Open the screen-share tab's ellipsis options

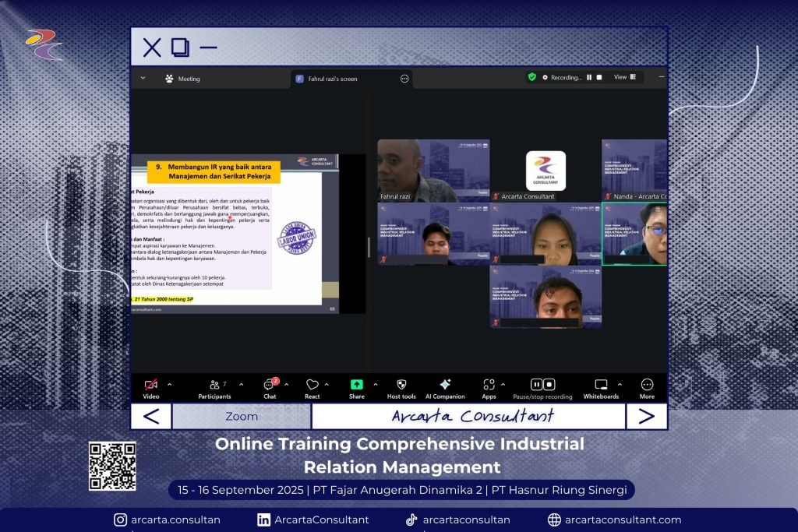pos(404,79)
